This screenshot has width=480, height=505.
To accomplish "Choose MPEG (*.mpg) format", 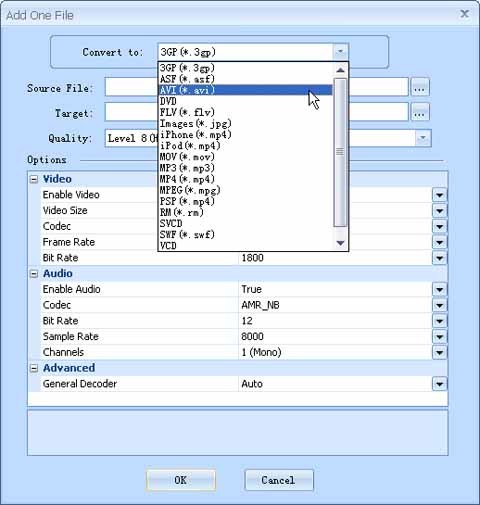I will pyautogui.click(x=246, y=190).
